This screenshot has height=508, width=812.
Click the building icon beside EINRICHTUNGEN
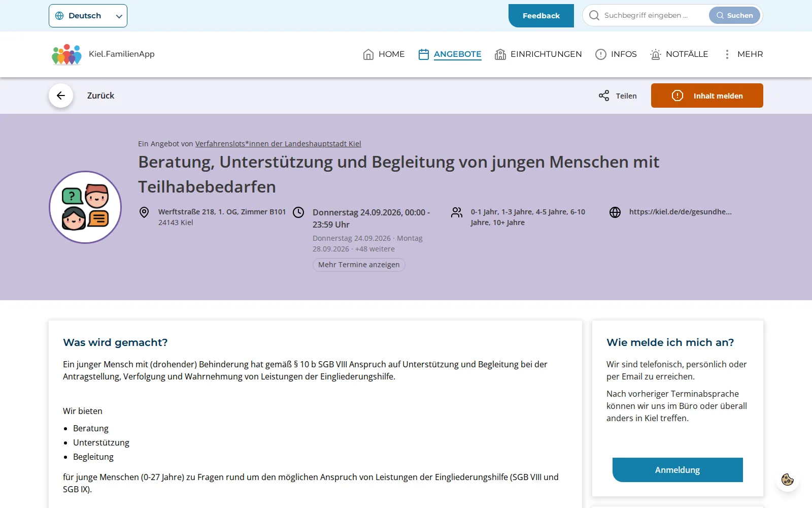point(500,54)
